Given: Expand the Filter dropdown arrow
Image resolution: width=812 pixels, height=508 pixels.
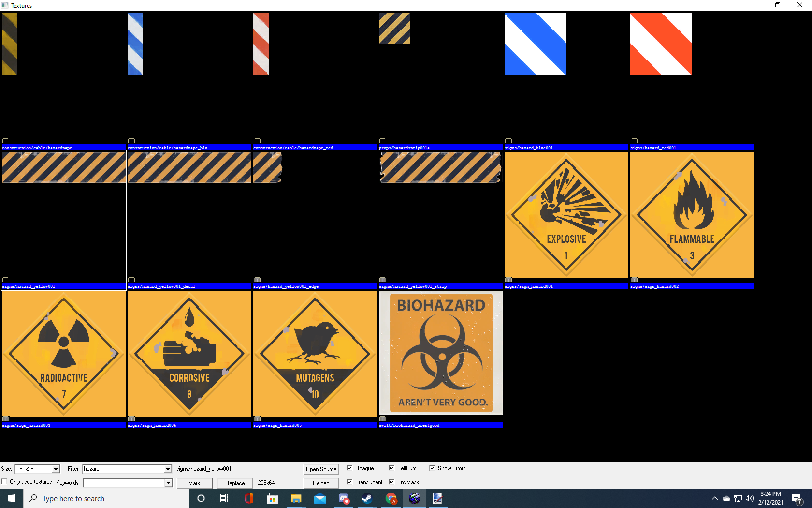Looking at the screenshot, I should click(x=168, y=469).
